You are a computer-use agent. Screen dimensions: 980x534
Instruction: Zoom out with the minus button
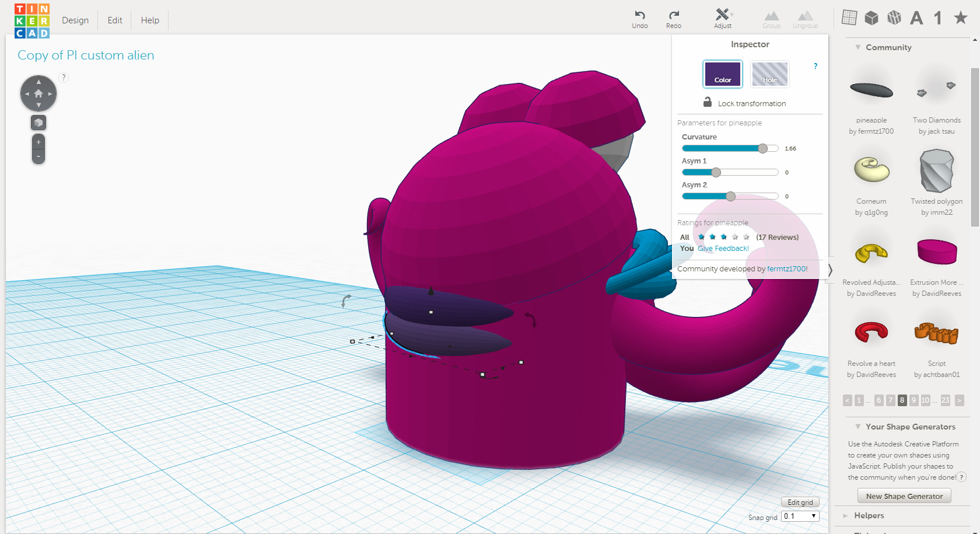tap(38, 156)
